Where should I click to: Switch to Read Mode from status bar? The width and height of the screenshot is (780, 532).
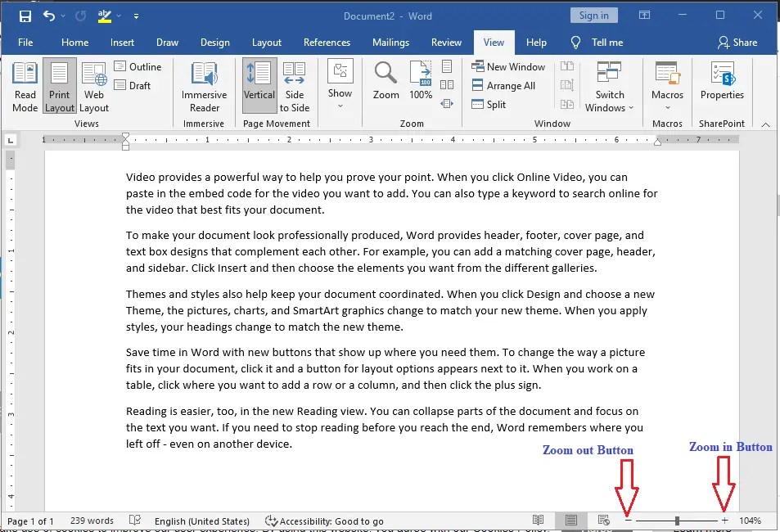point(538,520)
